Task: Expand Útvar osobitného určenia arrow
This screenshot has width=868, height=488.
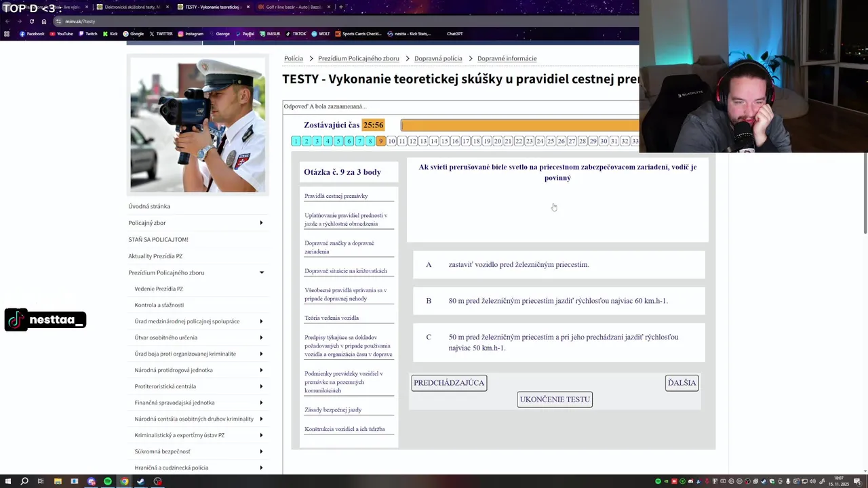Action: pos(261,338)
